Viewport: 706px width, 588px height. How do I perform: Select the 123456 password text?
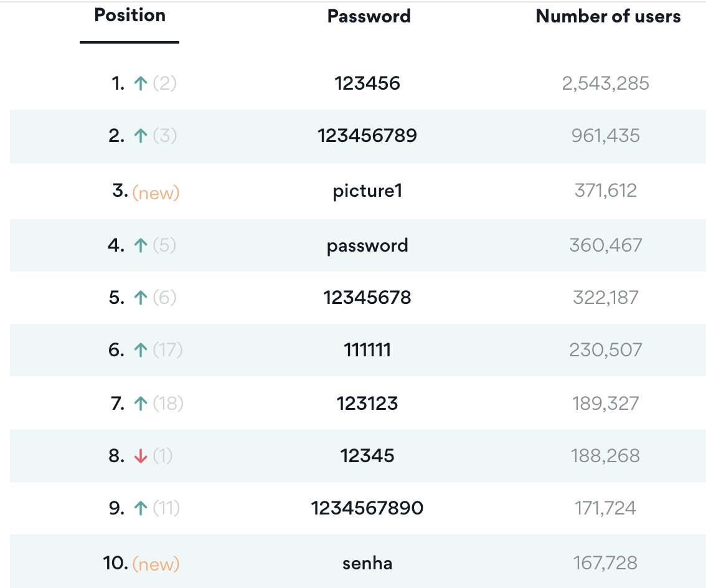tap(367, 83)
